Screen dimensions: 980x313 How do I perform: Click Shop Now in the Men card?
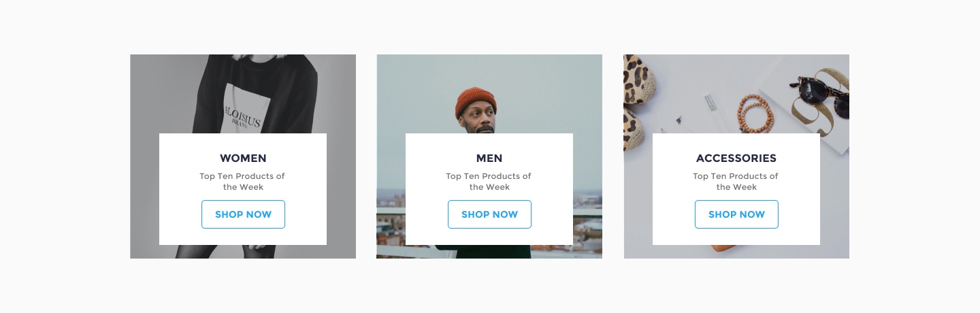click(489, 214)
